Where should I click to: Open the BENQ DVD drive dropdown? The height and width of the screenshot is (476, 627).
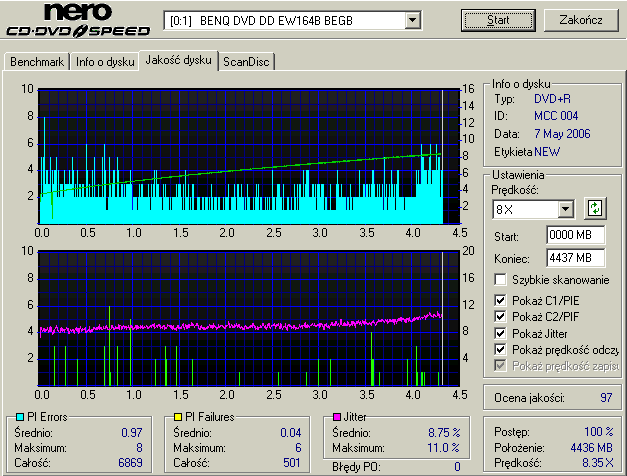tap(412, 20)
